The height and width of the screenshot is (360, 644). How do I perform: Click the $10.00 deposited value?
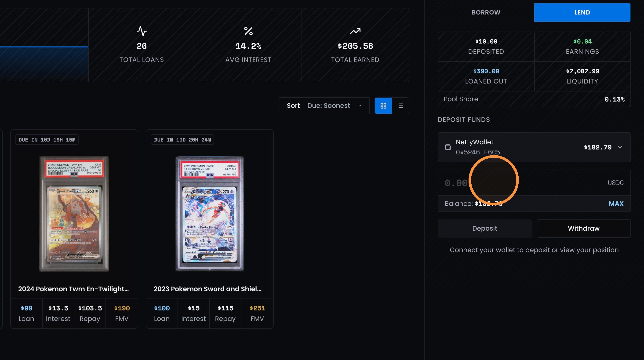(x=486, y=41)
